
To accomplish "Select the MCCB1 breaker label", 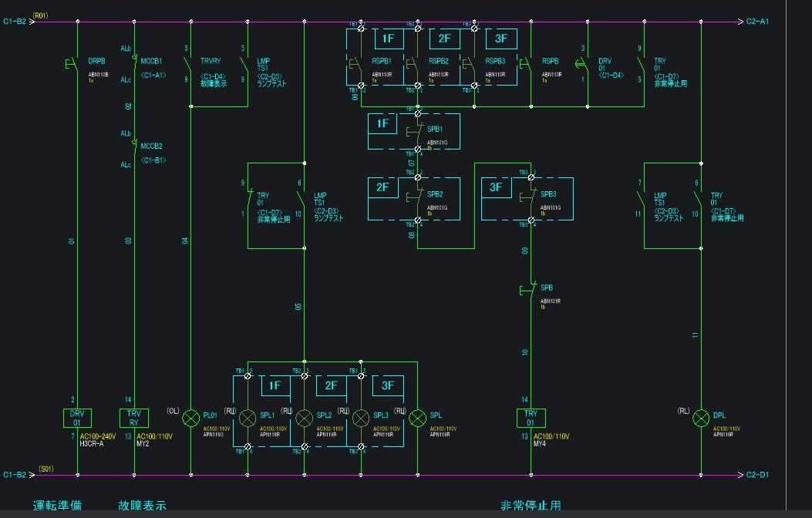I will pos(151,61).
